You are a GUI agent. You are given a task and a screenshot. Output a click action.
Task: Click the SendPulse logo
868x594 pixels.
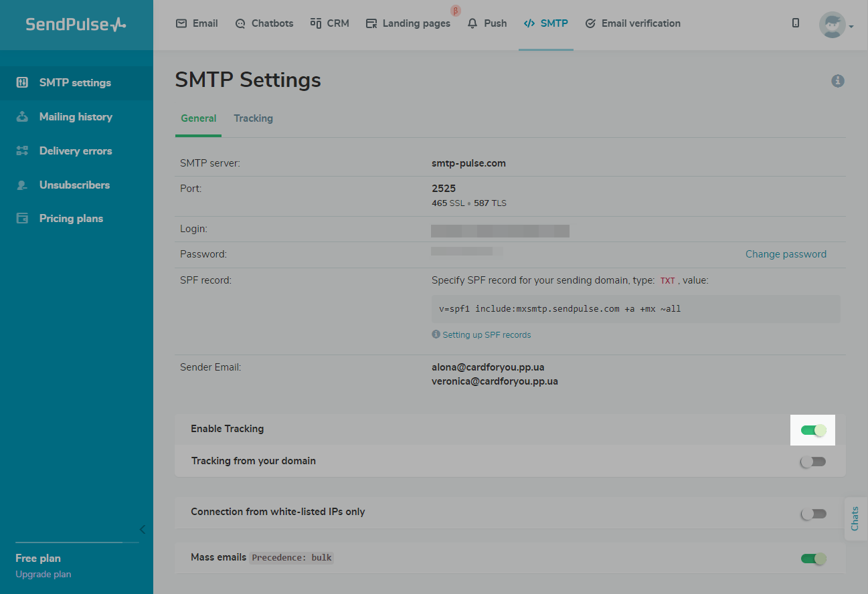(76, 25)
